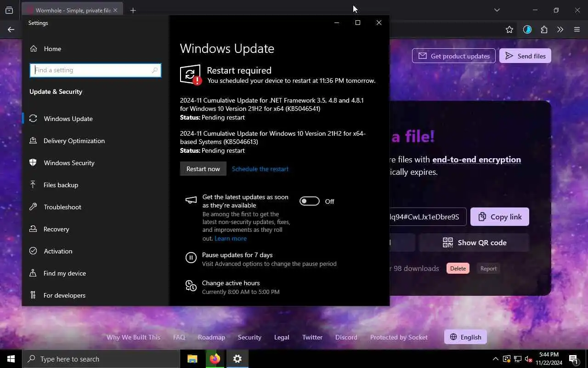The image size is (588, 368).
Task: Open Firefox View icon at top-left
Action: coord(9,10)
